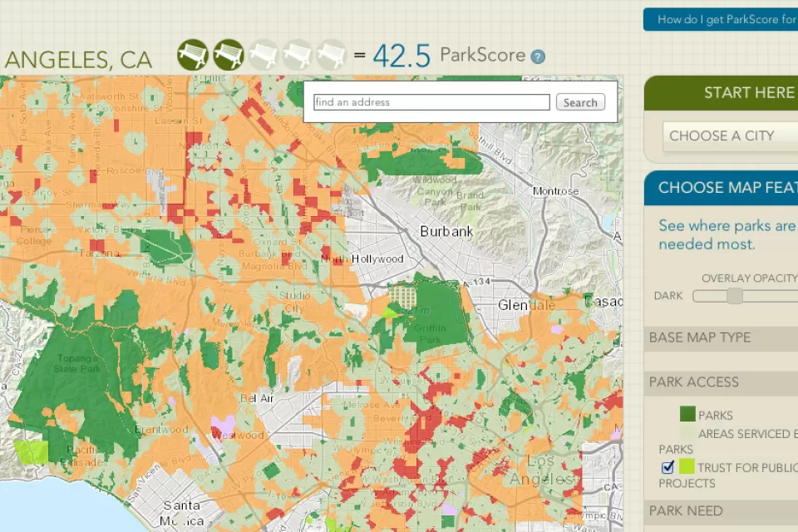The width and height of the screenshot is (798, 532).
Task: Open the "How do I get ParkScore" link
Action: pyautogui.click(x=721, y=19)
